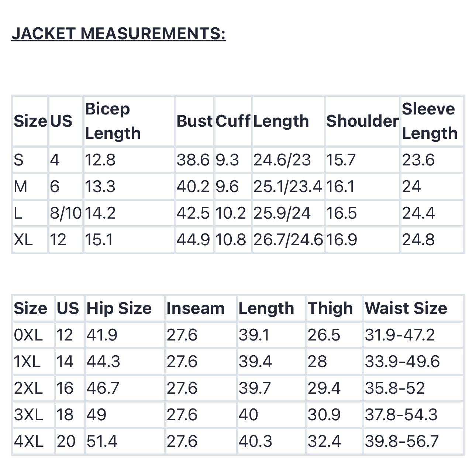Click the underlined JACKET MEASUREMENTS heading
The image size is (476, 462).
click(x=118, y=34)
